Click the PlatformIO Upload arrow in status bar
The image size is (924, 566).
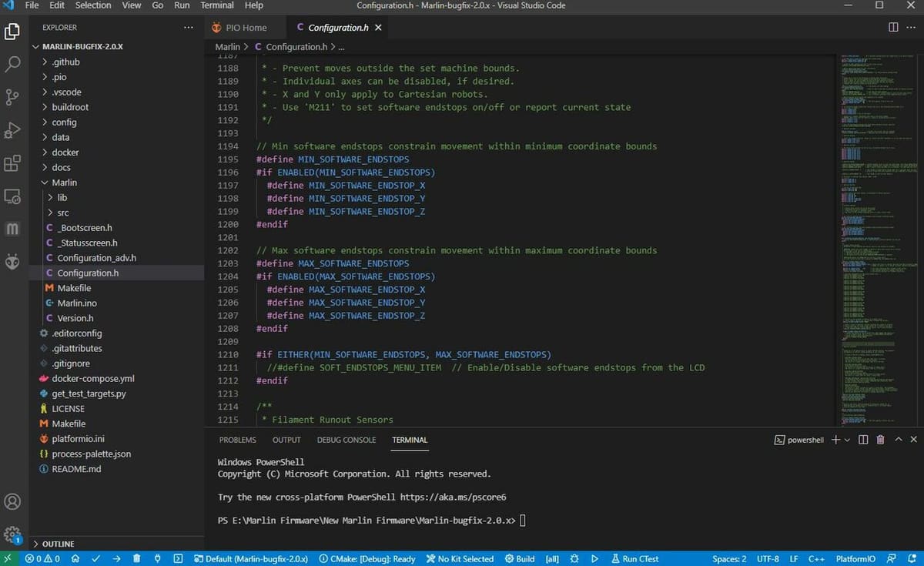click(x=116, y=558)
